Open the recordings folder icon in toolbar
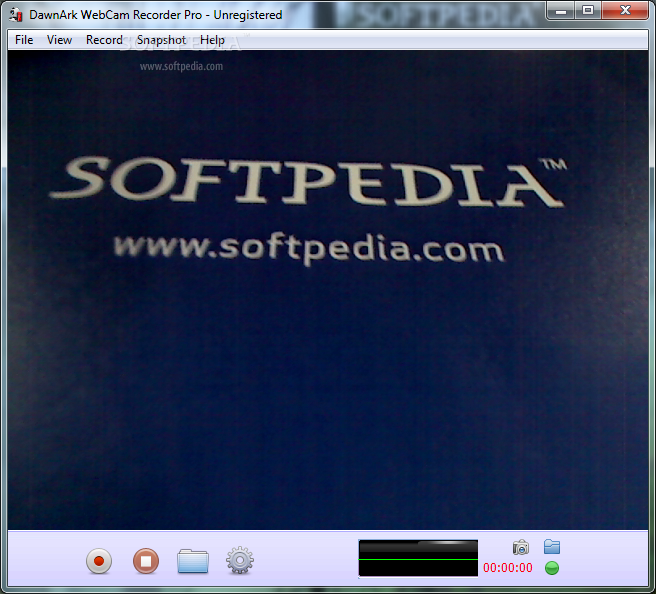Image resolution: width=656 pixels, height=594 pixels. pyautogui.click(x=193, y=561)
